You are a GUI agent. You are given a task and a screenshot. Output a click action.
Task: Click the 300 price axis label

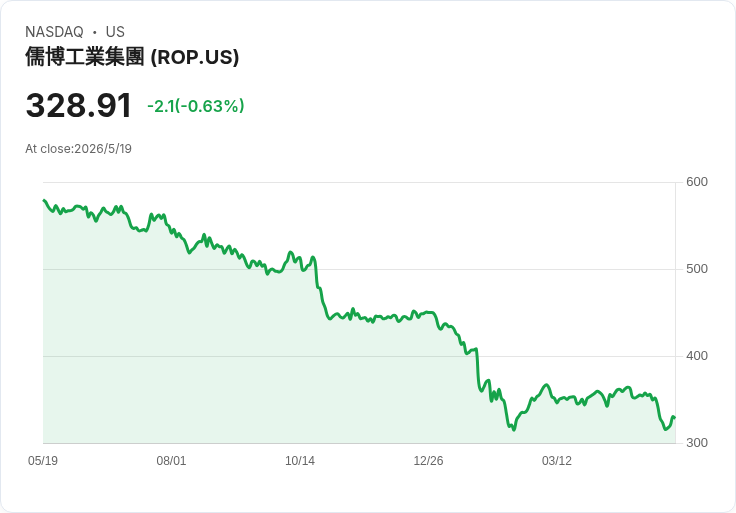click(x=697, y=443)
